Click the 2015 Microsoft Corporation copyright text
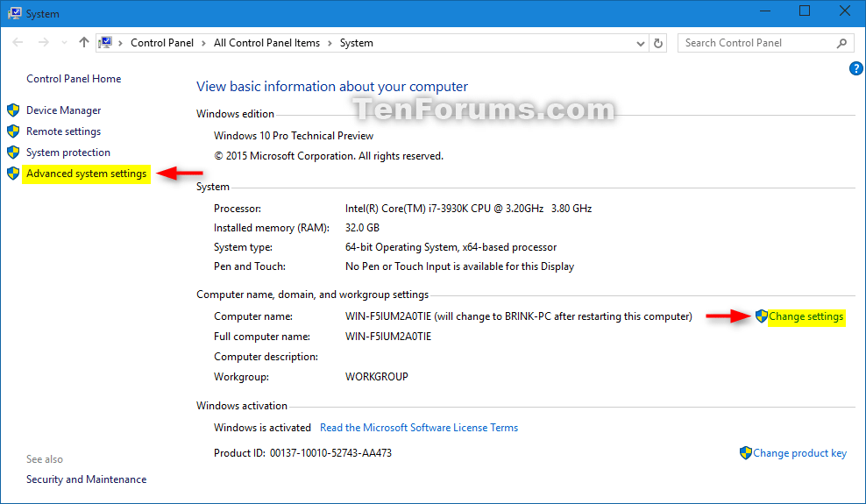 (x=329, y=156)
